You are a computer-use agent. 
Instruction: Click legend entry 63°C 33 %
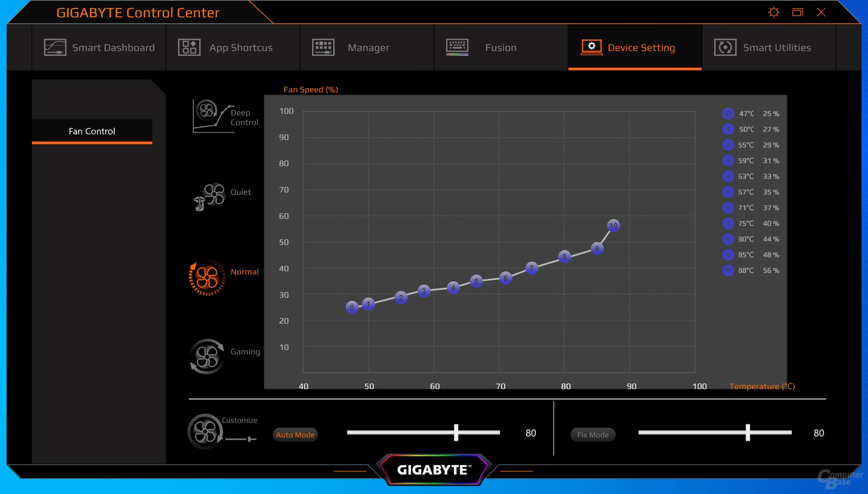pos(751,177)
